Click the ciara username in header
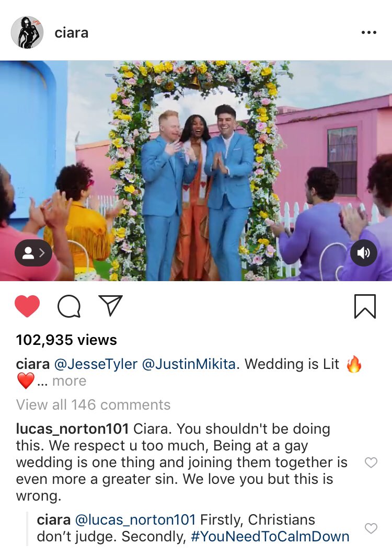Viewport: 392px width, 556px height. (71, 32)
